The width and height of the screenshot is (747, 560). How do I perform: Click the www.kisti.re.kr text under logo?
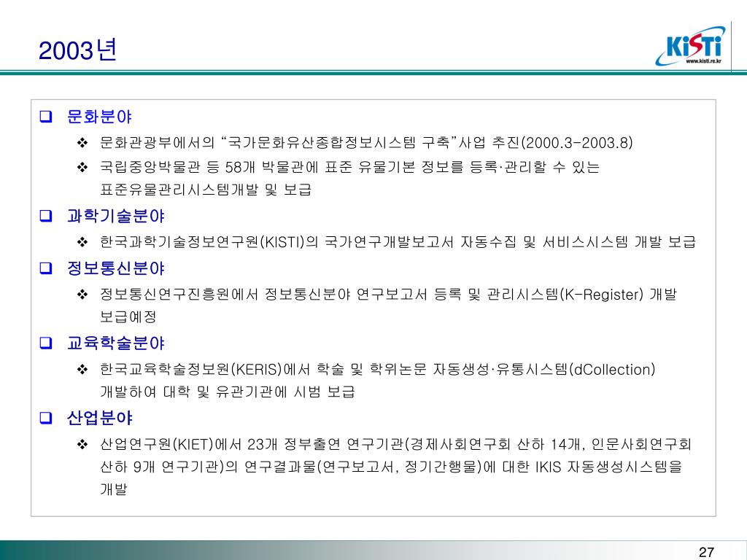coord(704,61)
